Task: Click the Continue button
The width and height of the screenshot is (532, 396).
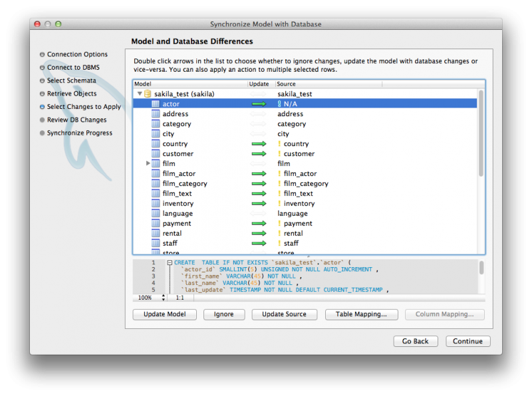Action: (x=468, y=341)
